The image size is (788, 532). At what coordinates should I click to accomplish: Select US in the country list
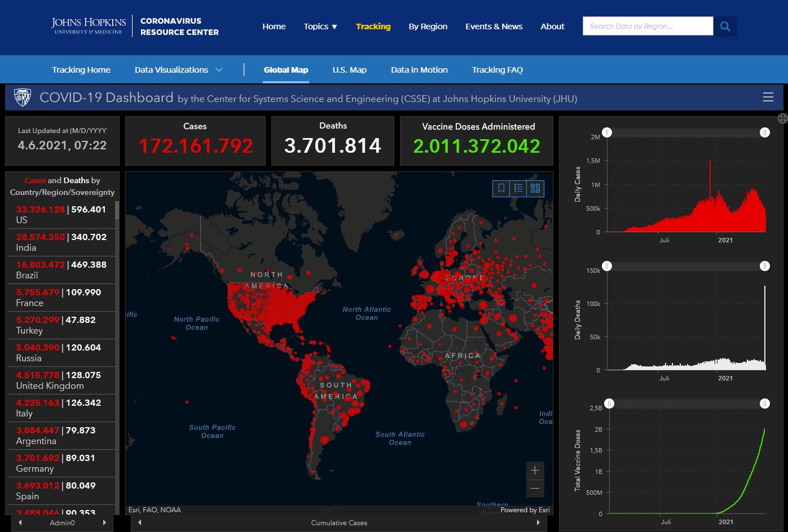[x=61, y=215]
